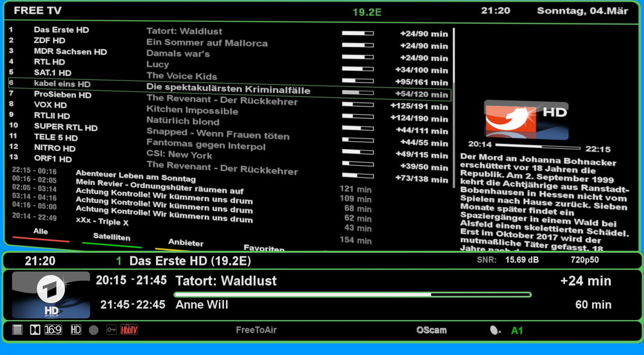Click the 22:15 - 00:16 time slot

pos(34,171)
